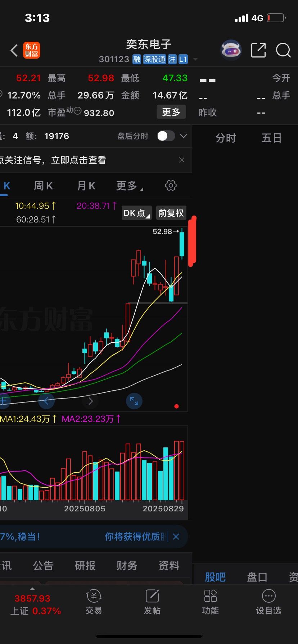Tap the 60:28.51 moving average value
This screenshot has width=298, height=644.
(x=36, y=219)
